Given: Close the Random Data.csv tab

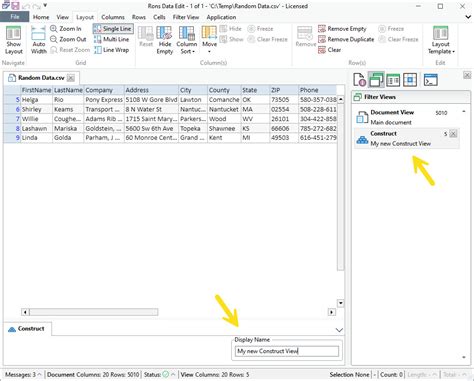Looking at the screenshot, I should pos(71,78).
